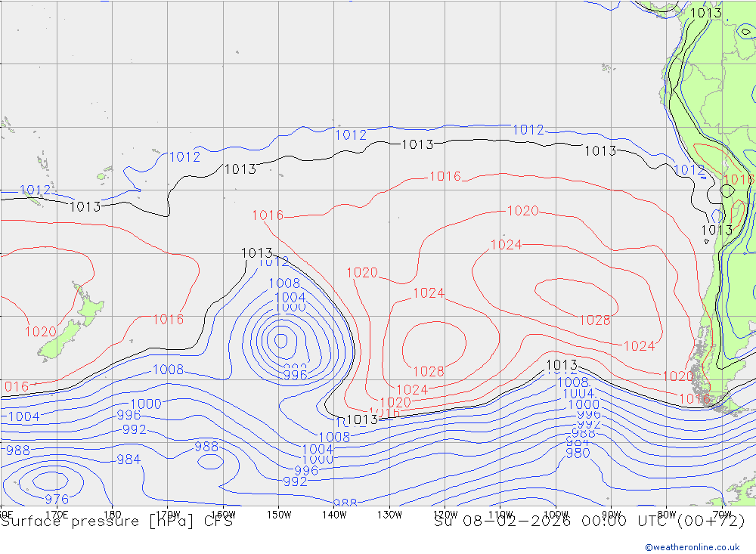
Task: Click the 90W longitude axis label
Action: coord(612,515)
